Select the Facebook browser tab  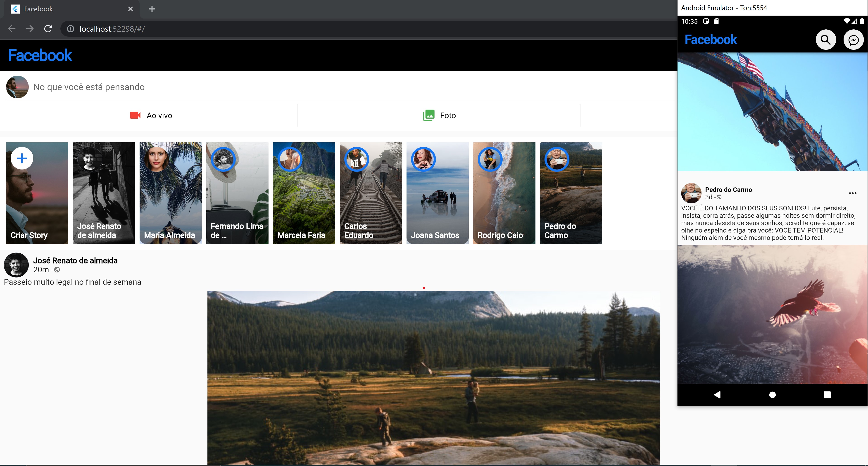67,9
